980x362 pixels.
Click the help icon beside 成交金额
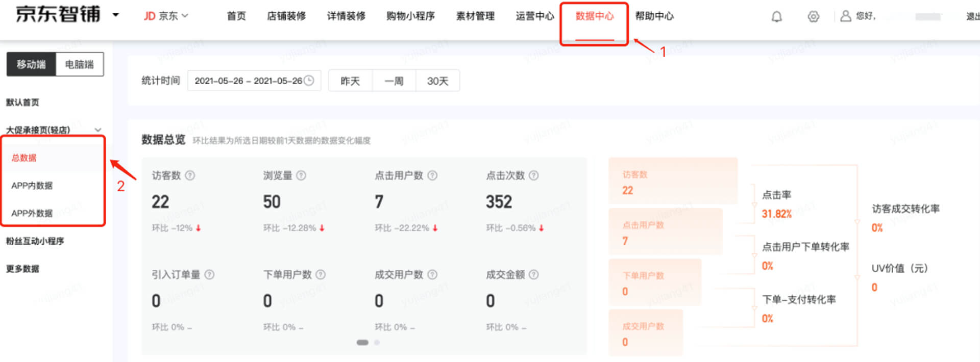(533, 275)
